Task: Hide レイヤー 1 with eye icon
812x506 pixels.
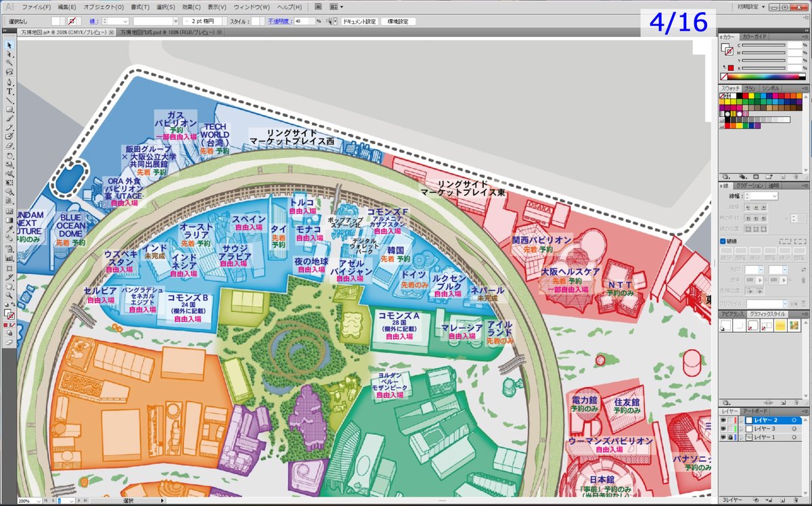Action: (x=723, y=437)
